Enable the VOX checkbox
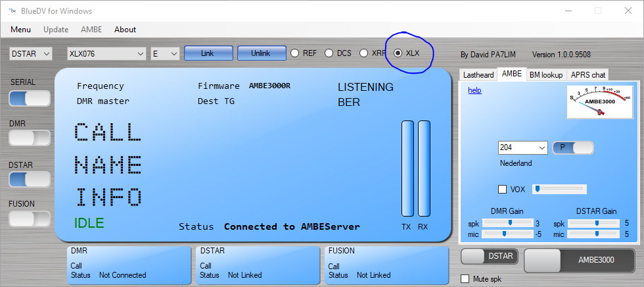 (503, 190)
